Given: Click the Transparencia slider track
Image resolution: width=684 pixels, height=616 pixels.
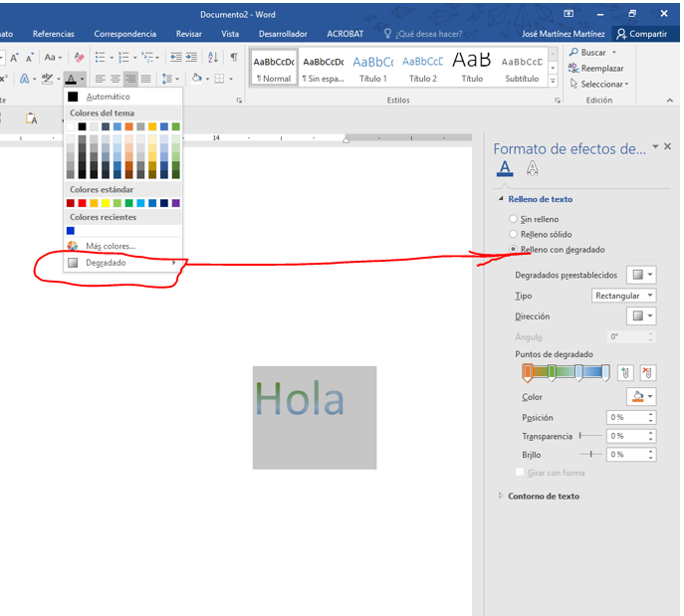Looking at the screenshot, I should (x=590, y=436).
